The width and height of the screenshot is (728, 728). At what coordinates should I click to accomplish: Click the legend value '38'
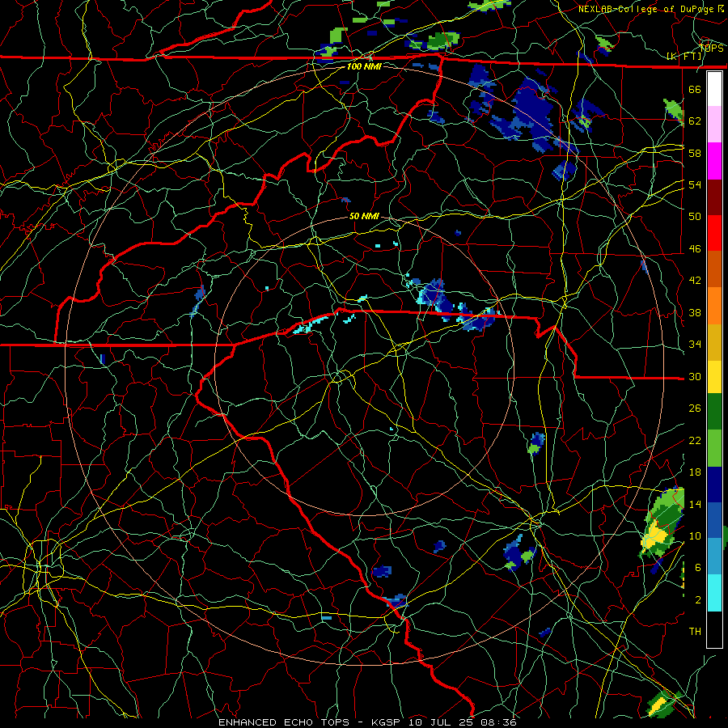tap(695, 312)
